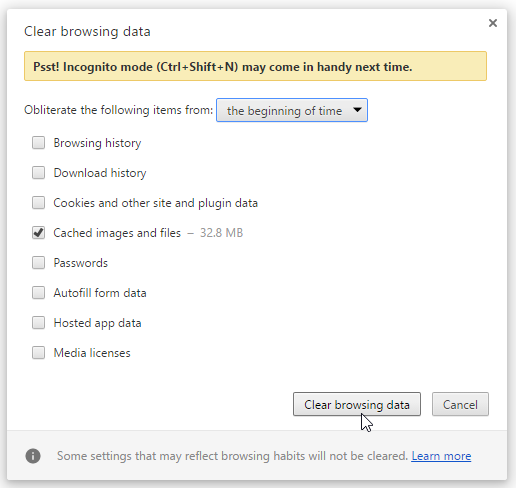Click the 'Clear browsing data' dialog title
The height and width of the screenshot is (488, 516).
click(87, 32)
